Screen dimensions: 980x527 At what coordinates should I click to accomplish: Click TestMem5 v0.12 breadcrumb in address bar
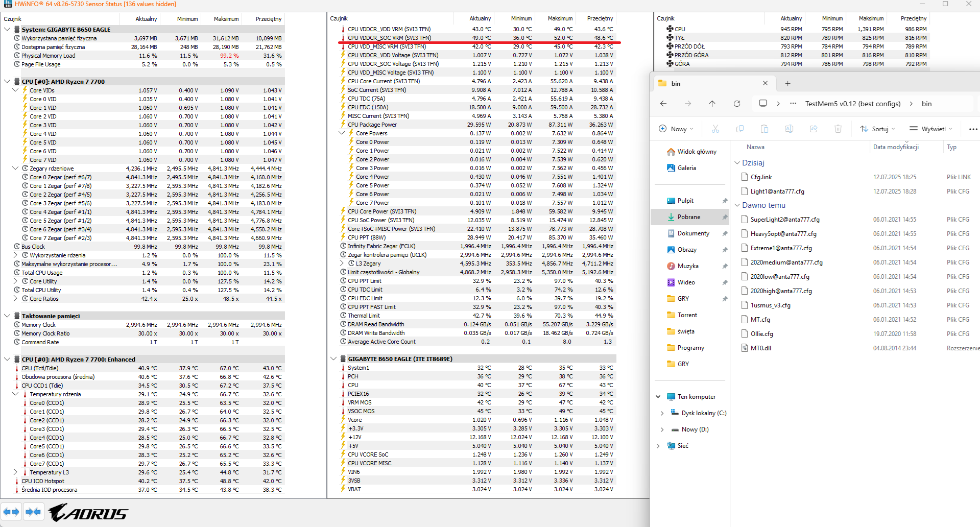(x=852, y=104)
